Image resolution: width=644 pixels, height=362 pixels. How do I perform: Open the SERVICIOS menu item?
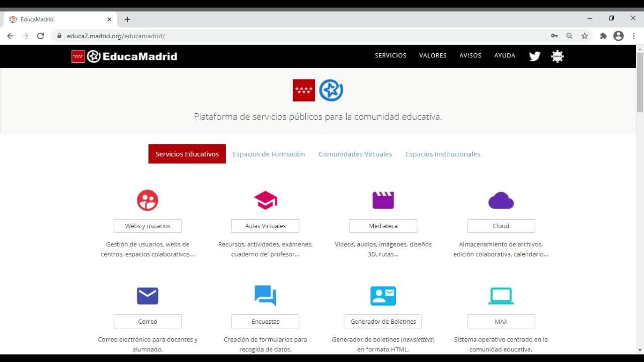(x=390, y=56)
